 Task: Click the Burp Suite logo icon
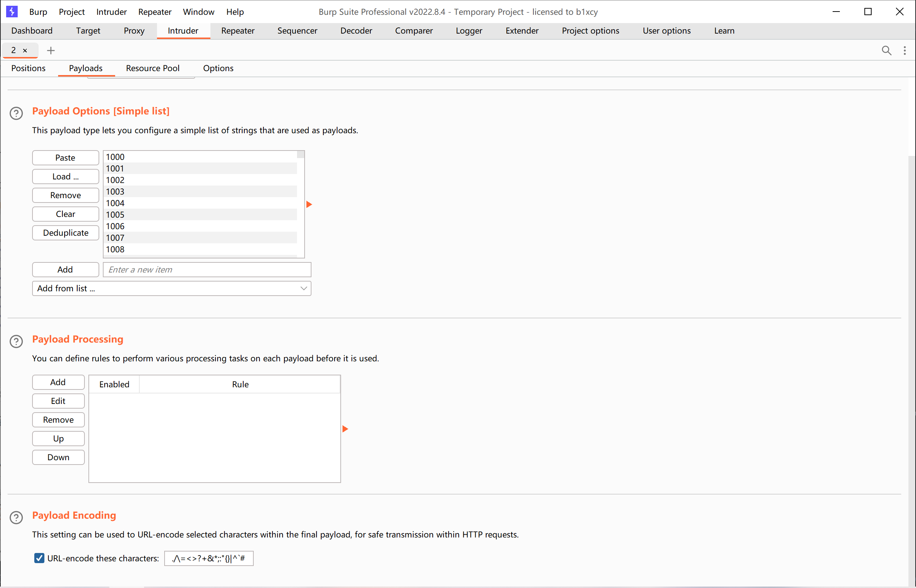pos(12,12)
